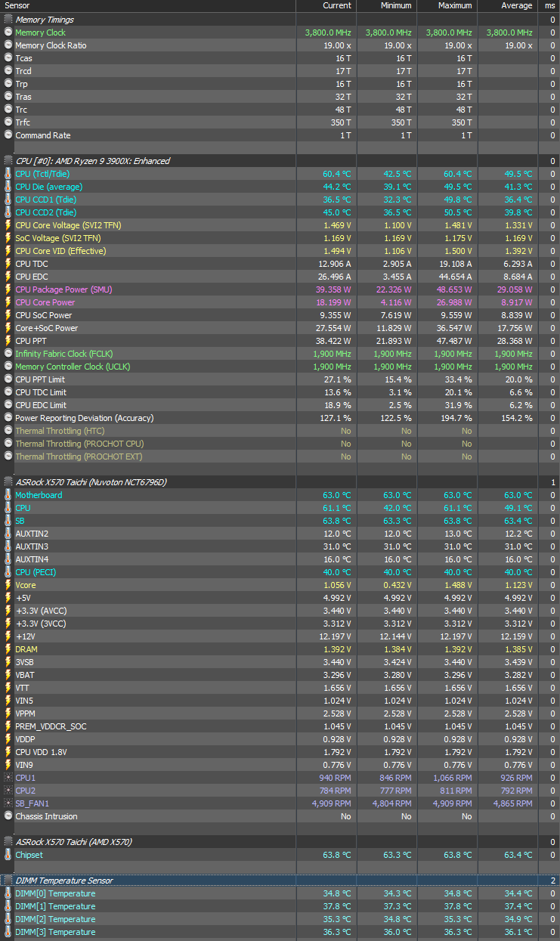560x941 pixels.
Task: Select the CPU (PECI) row
Action: click(280, 572)
